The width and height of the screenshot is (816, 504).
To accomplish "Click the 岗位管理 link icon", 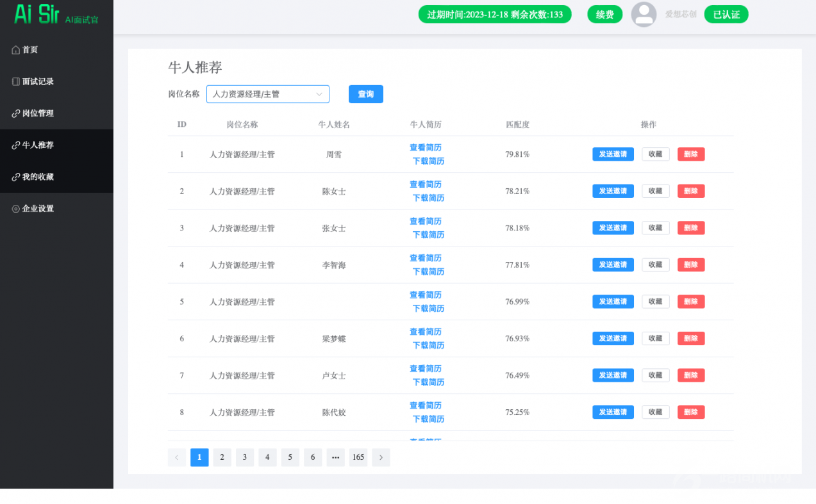I will coord(16,113).
